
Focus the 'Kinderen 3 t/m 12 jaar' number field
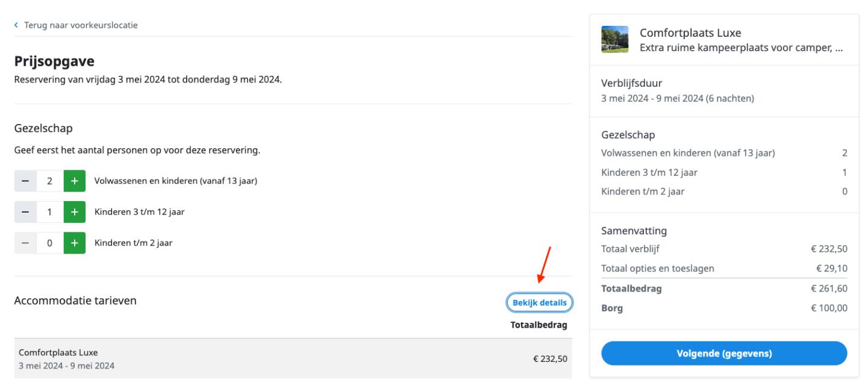pos(50,213)
